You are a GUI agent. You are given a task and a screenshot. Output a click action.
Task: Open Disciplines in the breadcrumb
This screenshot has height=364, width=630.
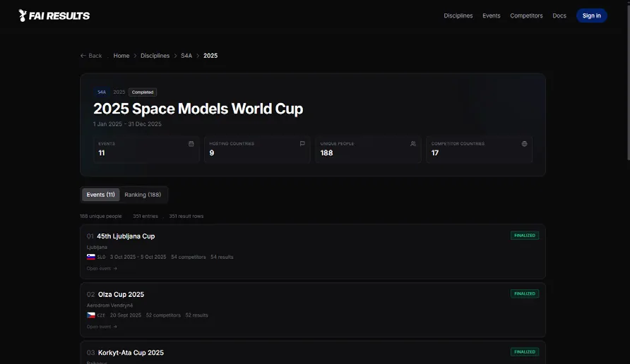tap(155, 56)
